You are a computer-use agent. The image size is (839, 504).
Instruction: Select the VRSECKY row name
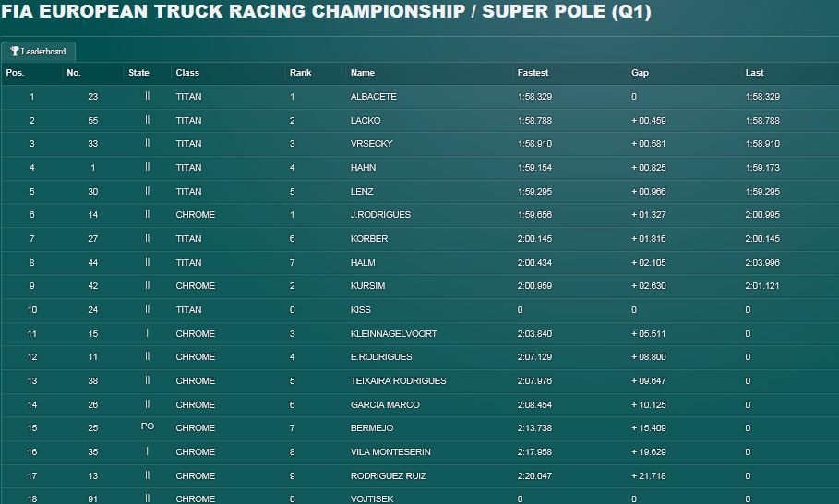pyautogui.click(x=371, y=143)
